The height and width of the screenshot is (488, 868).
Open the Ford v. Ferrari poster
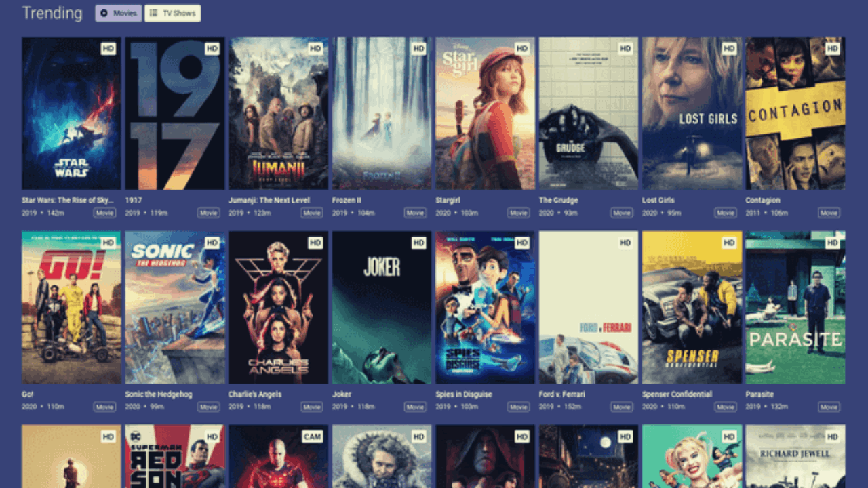(x=589, y=308)
